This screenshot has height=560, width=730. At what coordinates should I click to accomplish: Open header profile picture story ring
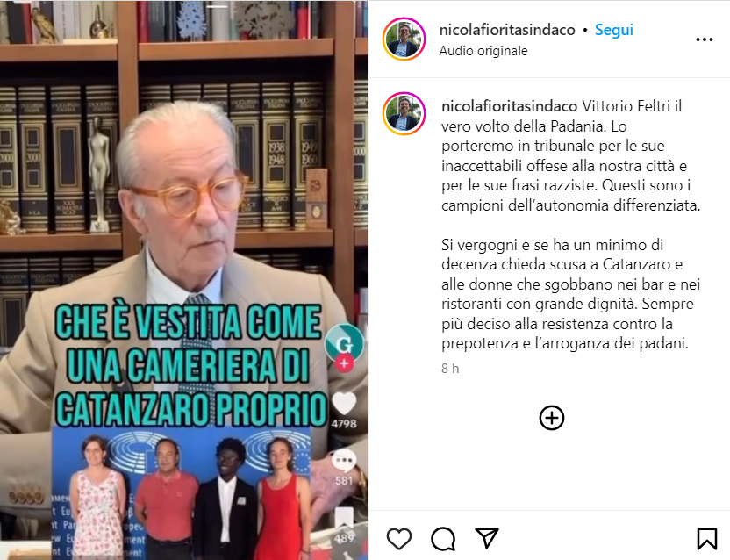pos(404,39)
